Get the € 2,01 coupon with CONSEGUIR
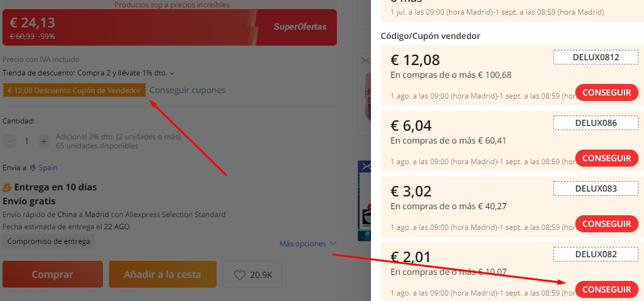Image resolution: width=644 pixels, height=301 pixels. coord(607,289)
